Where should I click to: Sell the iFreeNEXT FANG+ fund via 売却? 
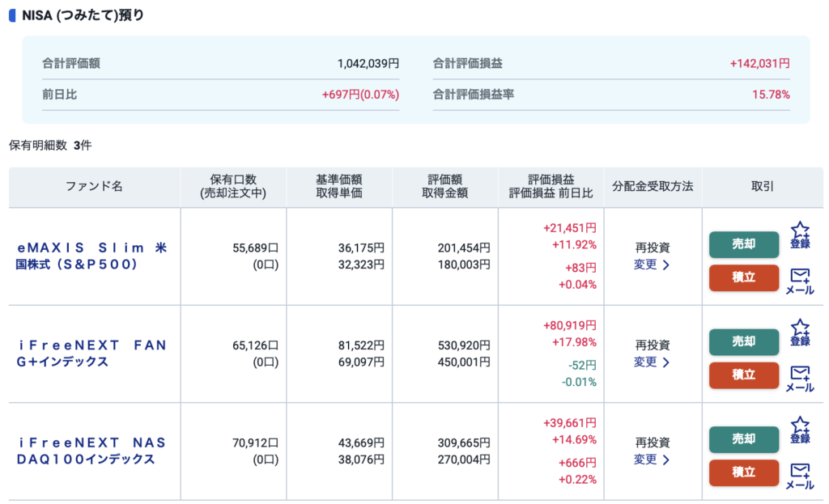point(743,341)
